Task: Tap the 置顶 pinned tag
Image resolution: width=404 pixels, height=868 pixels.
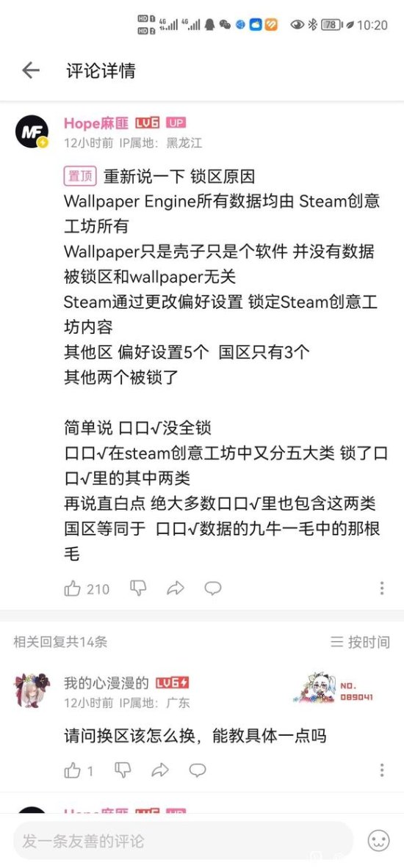Action: click(81, 177)
